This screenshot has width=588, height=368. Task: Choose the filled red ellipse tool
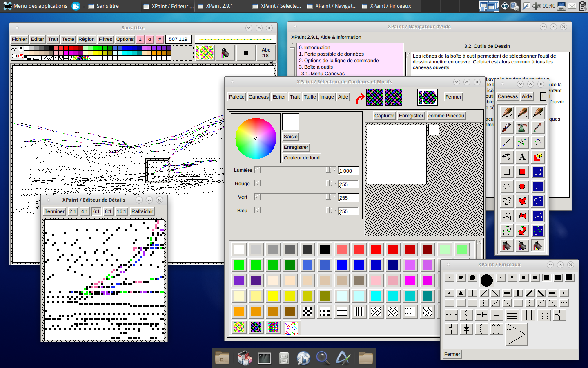coord(522,186)
